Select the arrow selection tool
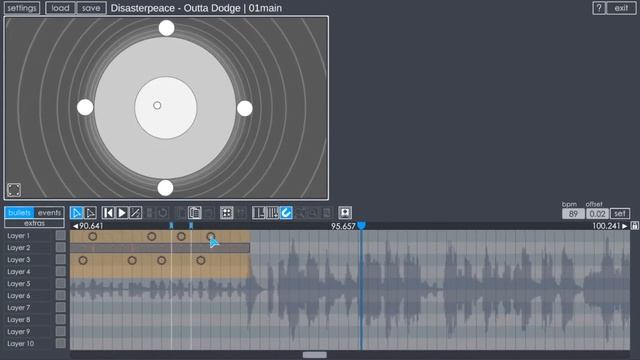This screenshot has height=360, width=640. [x=76, y=213]
